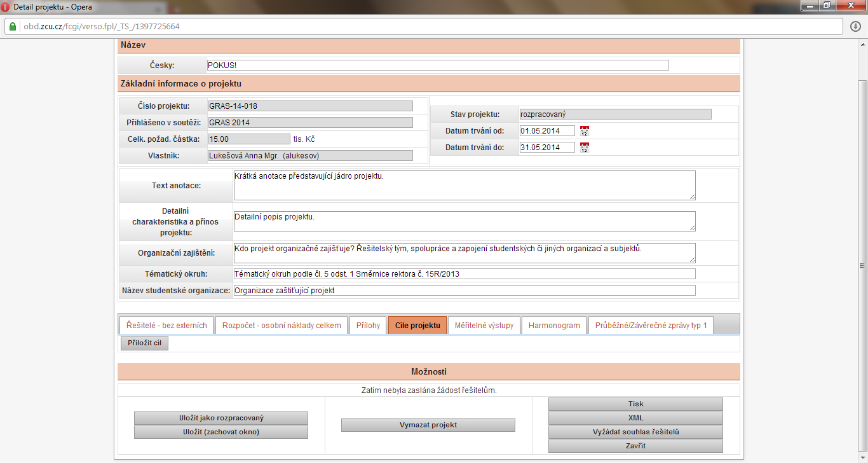The width and height of the screenshot is (868, 463).
Task: Open calendar picker for Datum trvání do
Action: click(585, 148)
